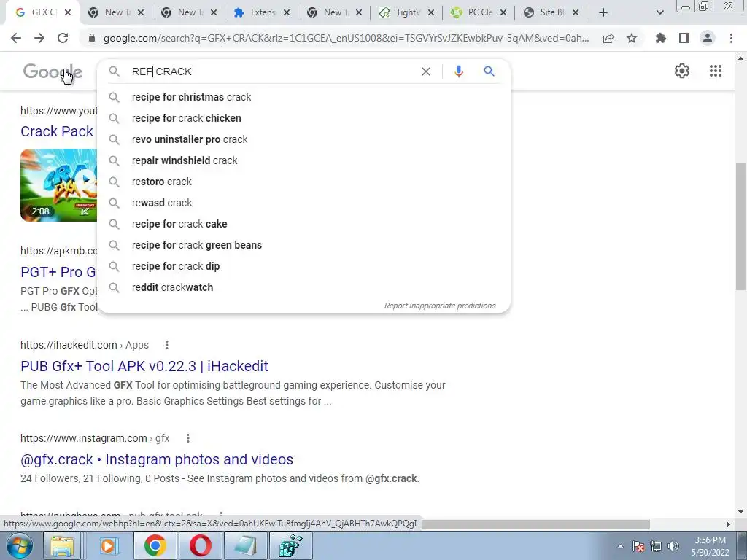Select suggestion recipe for crack green beans
This screenshot has width=747, height=560.
pos(304,245)
